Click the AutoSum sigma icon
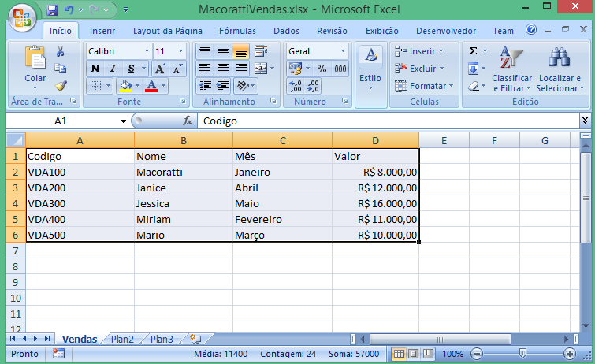 pos(473,51)
